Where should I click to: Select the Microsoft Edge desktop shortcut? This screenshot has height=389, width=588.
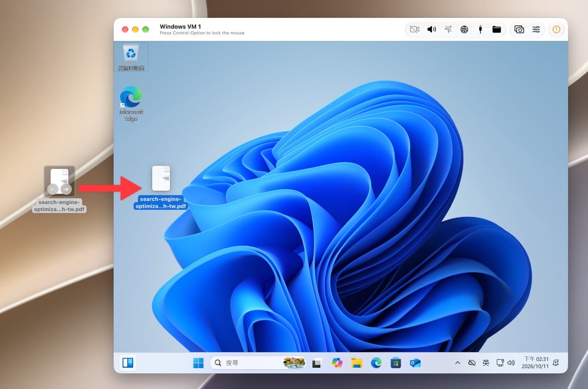pos(131,103)
